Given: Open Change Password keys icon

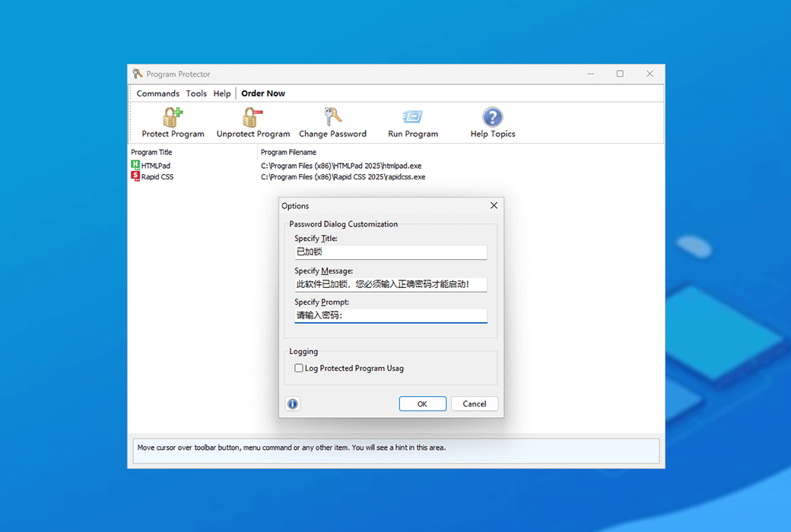Looking at the screenshot, I should point(333,117).
